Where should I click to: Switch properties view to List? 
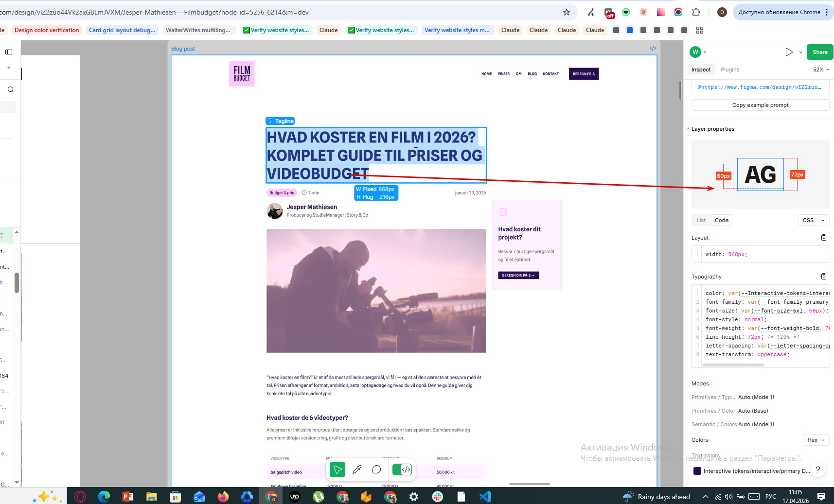(x=701, y=220)
